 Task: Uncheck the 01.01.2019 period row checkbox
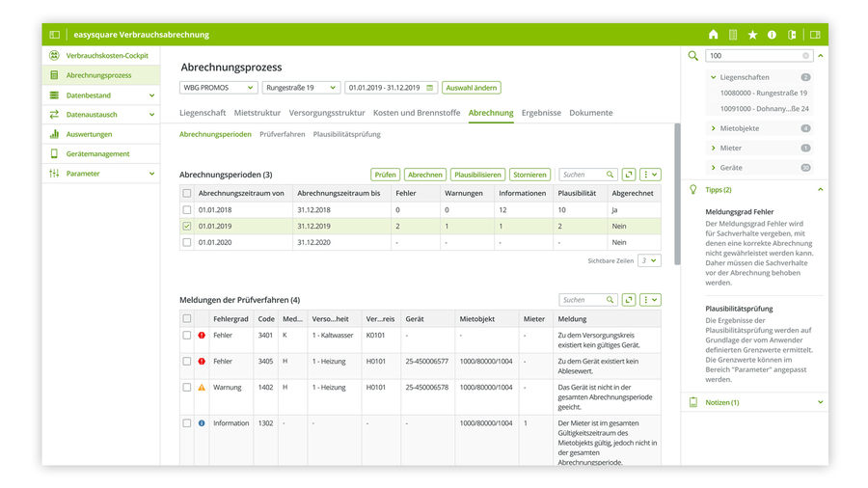tap(187, 226)
